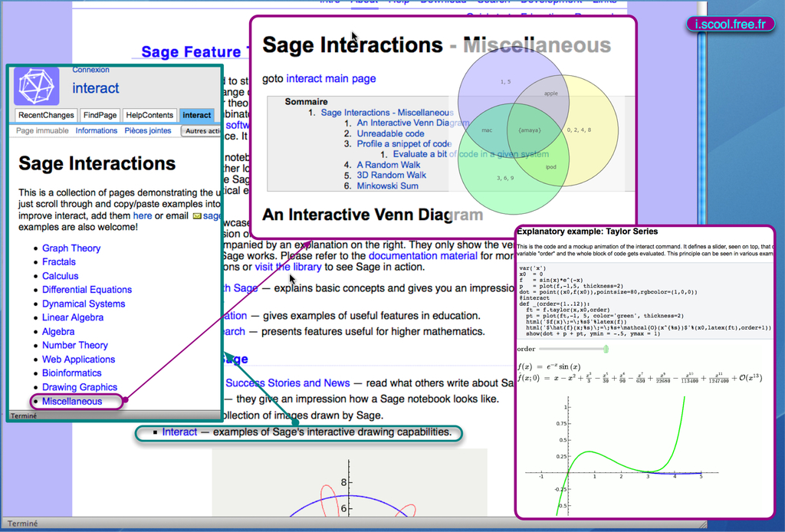Image resolution: width=785 pixels, height=532 pixels.
Task: Click the 'Page immuable' text
Action: coord(42,130)
